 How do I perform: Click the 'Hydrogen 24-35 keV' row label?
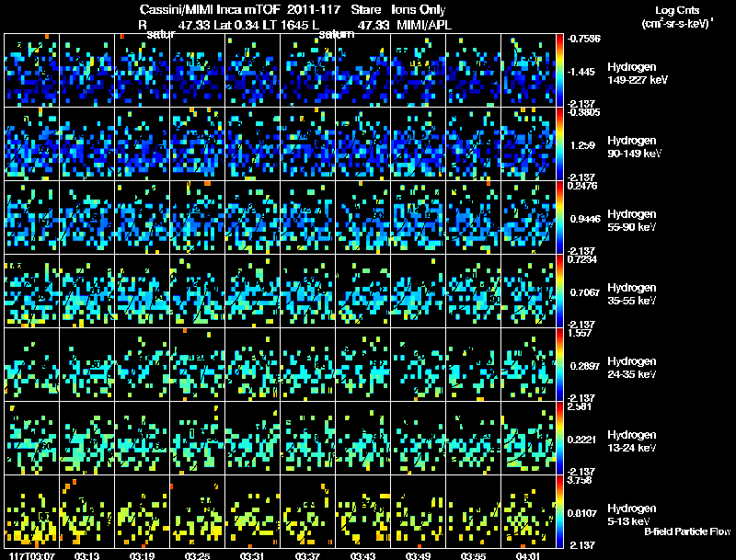(632, 368)
